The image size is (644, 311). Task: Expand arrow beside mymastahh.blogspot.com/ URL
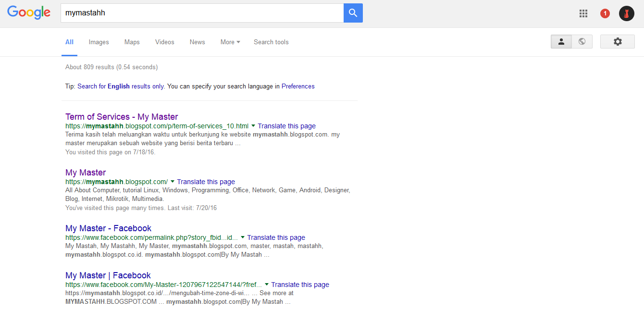173,182
